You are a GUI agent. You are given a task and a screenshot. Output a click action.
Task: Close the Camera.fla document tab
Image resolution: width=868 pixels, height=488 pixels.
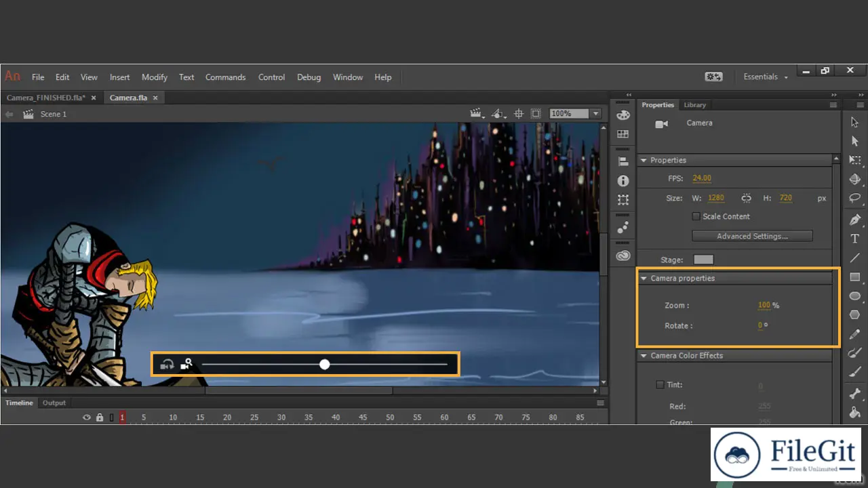pyautogui.click(x=155, y=98)
